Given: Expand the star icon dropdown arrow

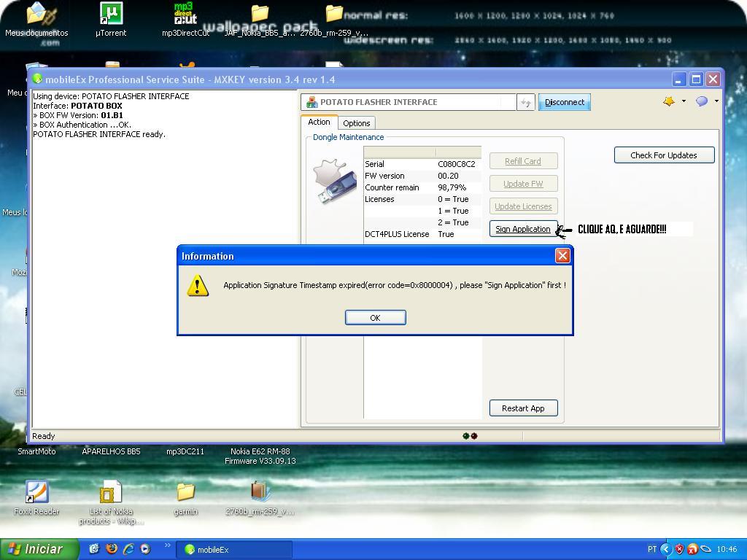Looking at the screenshot, I should 684,101.
